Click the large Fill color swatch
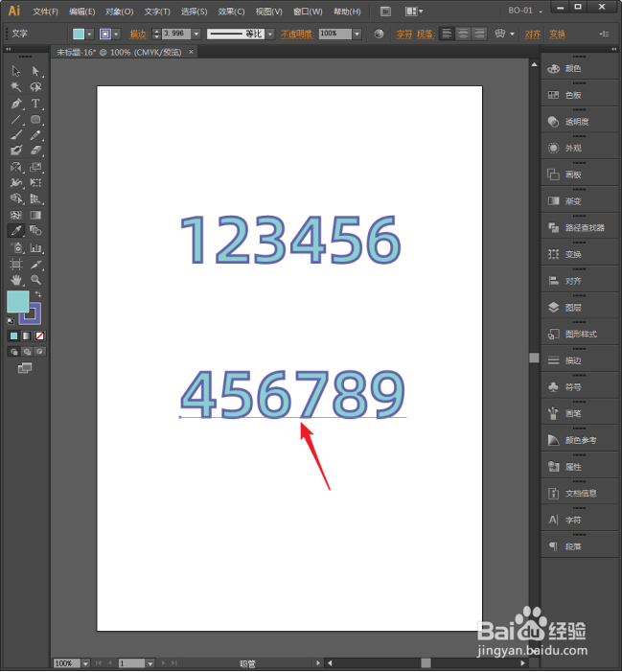622x672 pixels. click(17, 301)
